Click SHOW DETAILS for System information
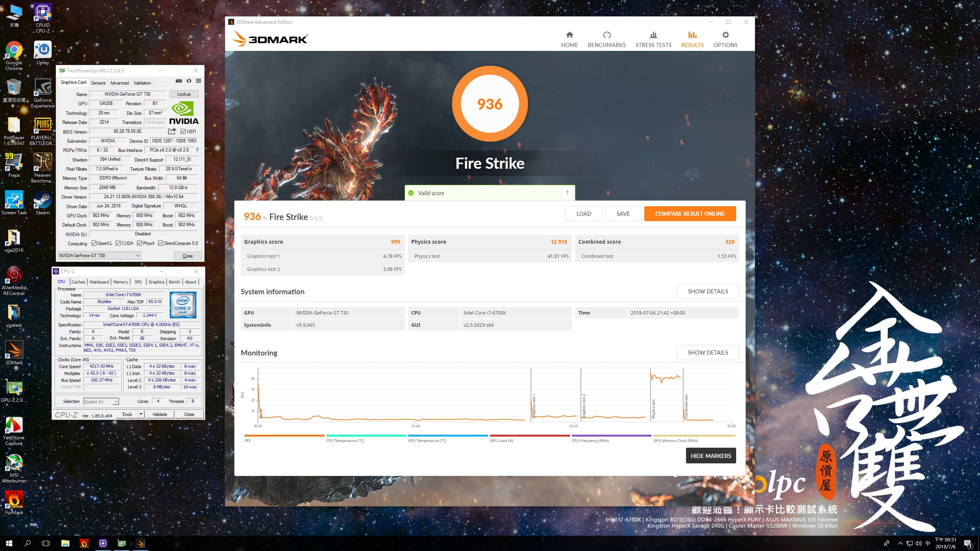The image size is (980, 551). click(707, 291)
